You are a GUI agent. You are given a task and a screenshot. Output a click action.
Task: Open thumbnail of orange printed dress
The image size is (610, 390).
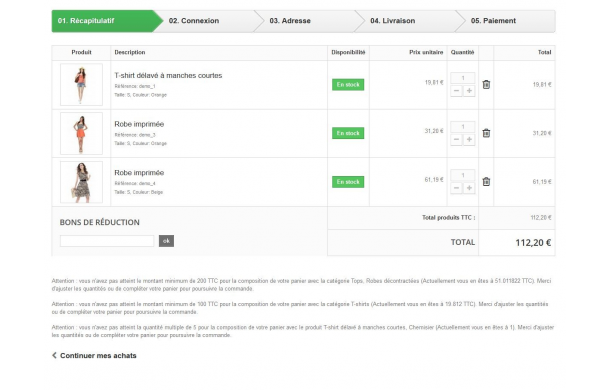pyautogui.click(x=81, y=134)
